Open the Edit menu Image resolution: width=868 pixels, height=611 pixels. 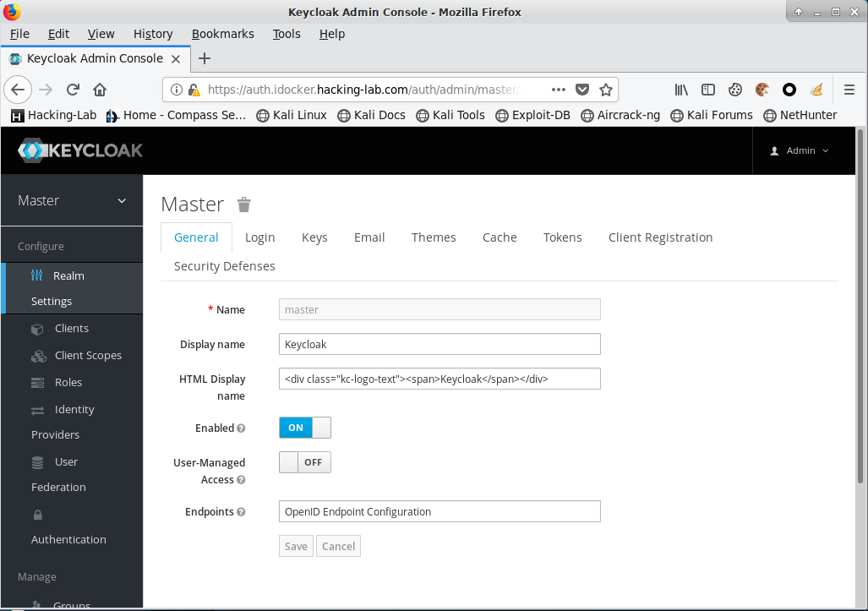pyautogui.click(x=58, y=34)
